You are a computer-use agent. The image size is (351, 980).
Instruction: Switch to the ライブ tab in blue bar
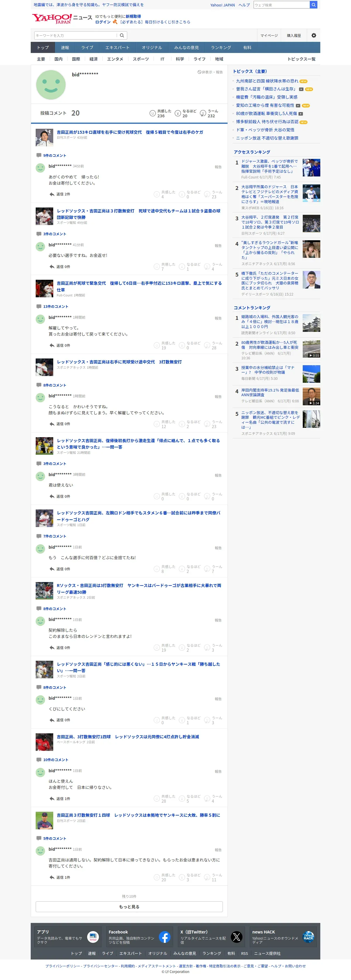coord(87,48)
